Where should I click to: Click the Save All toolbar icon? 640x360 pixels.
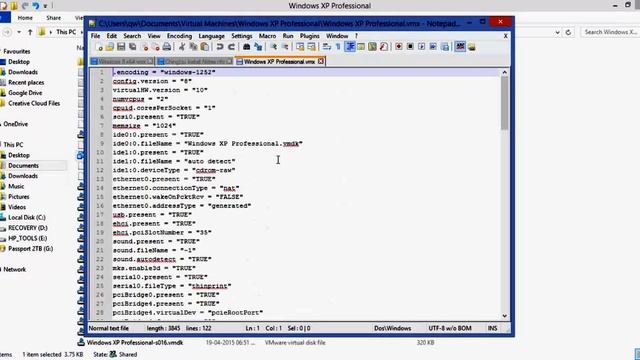pyautogui.click(x=132, y=47)
